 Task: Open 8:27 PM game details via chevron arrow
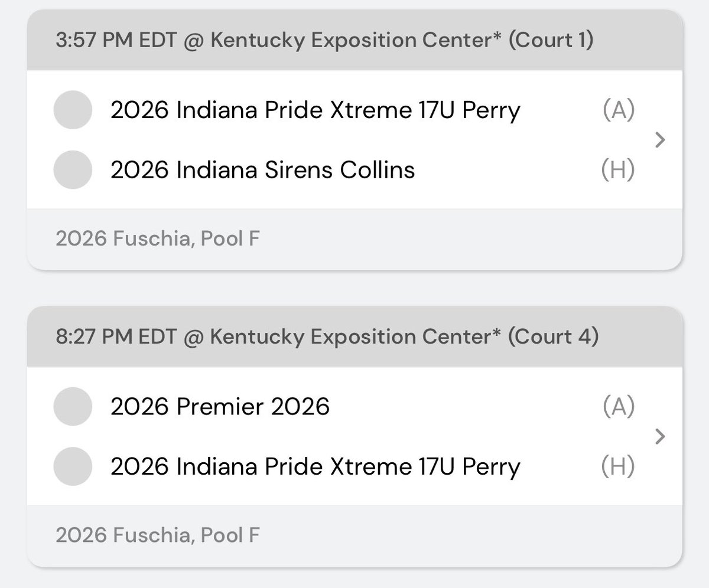coord(661,436)
